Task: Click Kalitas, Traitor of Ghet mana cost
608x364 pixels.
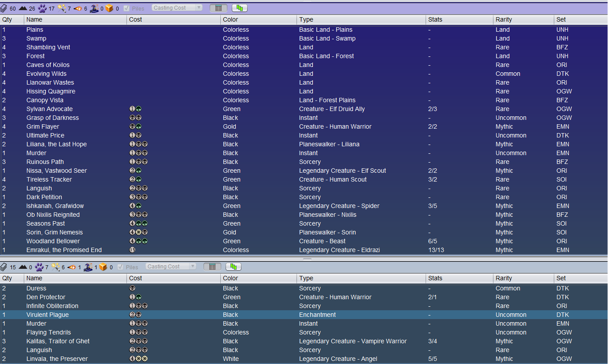Action: click(x=138, y=341)
